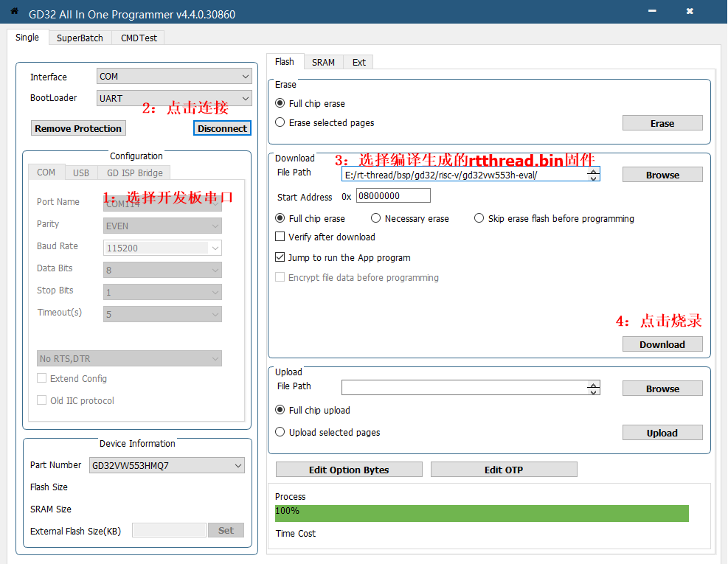This screenshot has height=564, width=728.
Task: Minimize the GD32 programmer window
Action: click(652, 10)
